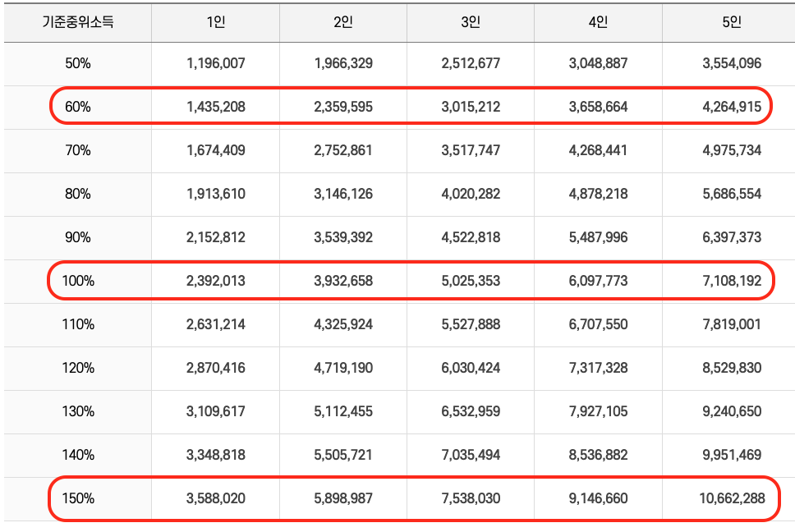Select the 80% row label
Viewport: 795px width, 532px height.
pyautogui.click(x=77, y=194)
